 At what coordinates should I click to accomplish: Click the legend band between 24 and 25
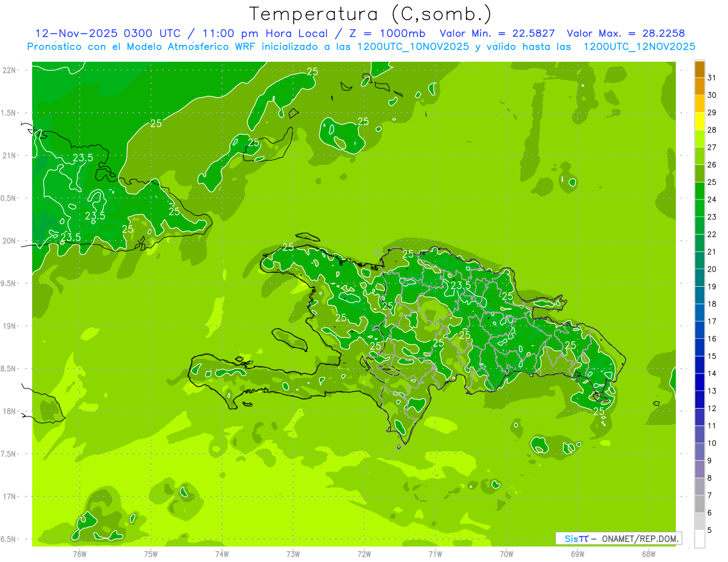click(699, 191)
